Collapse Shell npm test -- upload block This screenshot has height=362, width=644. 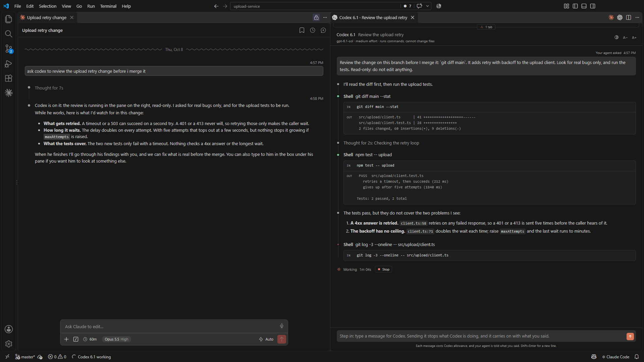point(368,155)
